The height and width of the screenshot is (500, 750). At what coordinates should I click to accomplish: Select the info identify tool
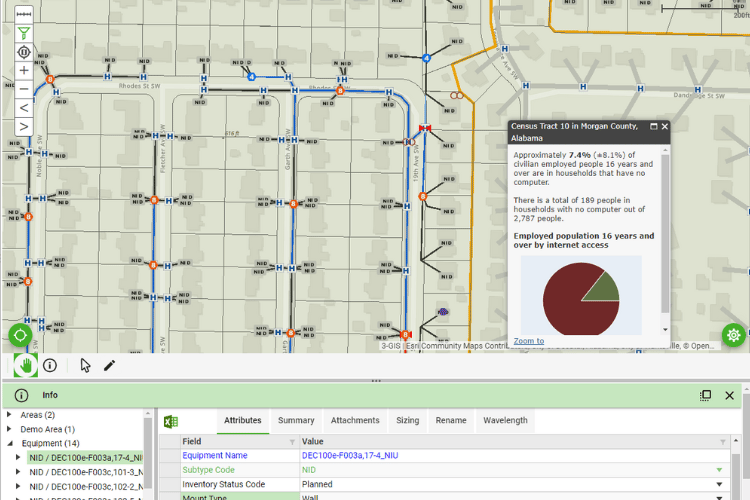click(x=50, y=366)
